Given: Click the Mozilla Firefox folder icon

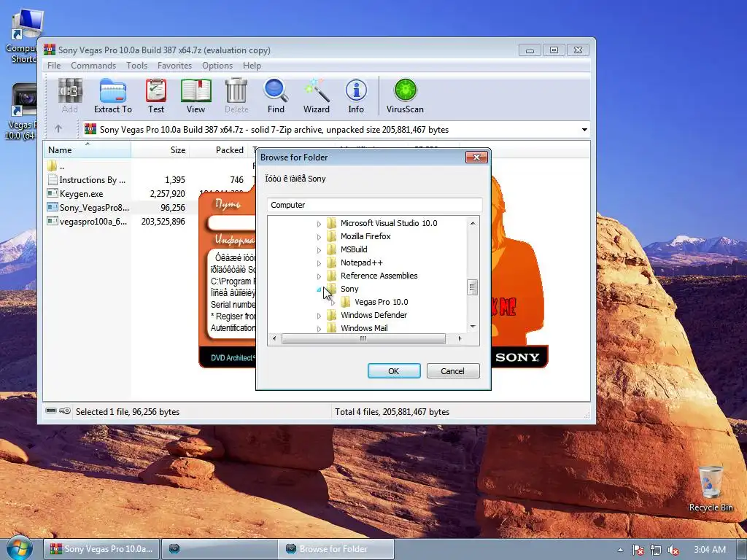Looking at the screenshot, I should (x=332, y=236).
